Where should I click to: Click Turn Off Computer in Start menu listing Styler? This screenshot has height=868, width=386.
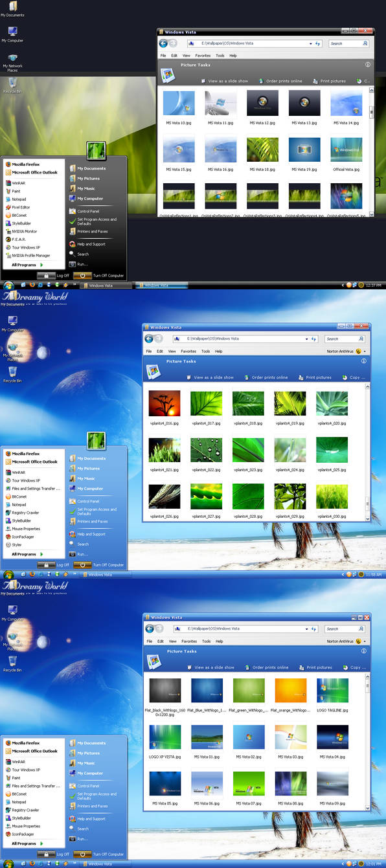(x=99, y=565)
